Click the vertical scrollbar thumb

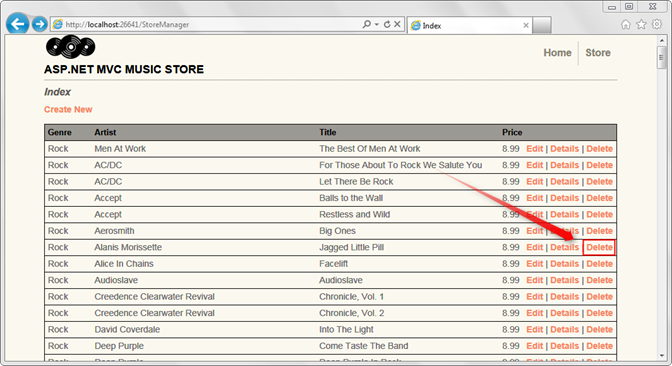pyautogui.click(x=662, y=57)
